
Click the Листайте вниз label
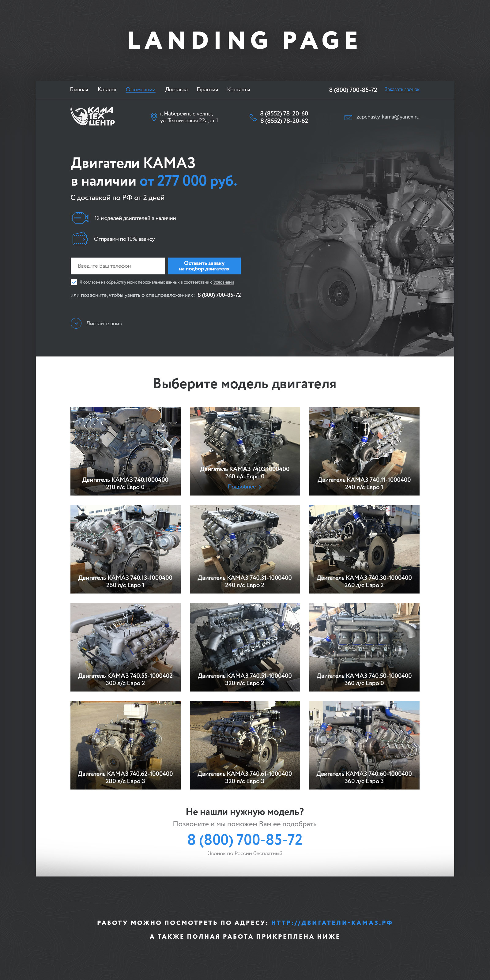point(104,323)
